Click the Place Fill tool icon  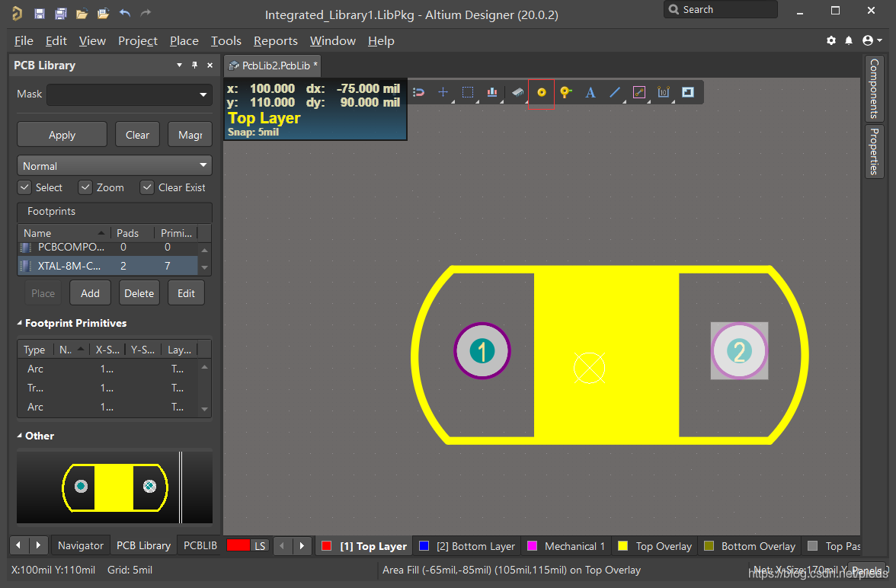click(x=688, y=92)
